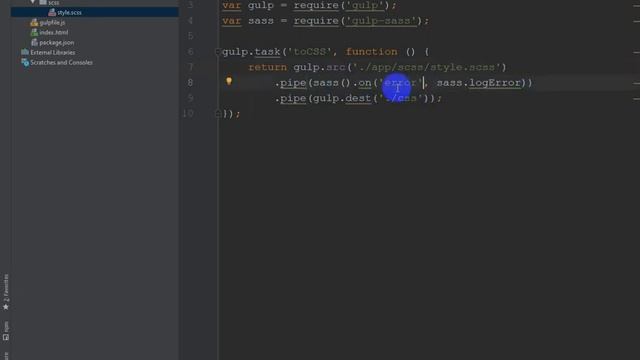This screenshot has width=640, height=360.
Task: Click line number 9 in the gutter
Action: point(190,98)
